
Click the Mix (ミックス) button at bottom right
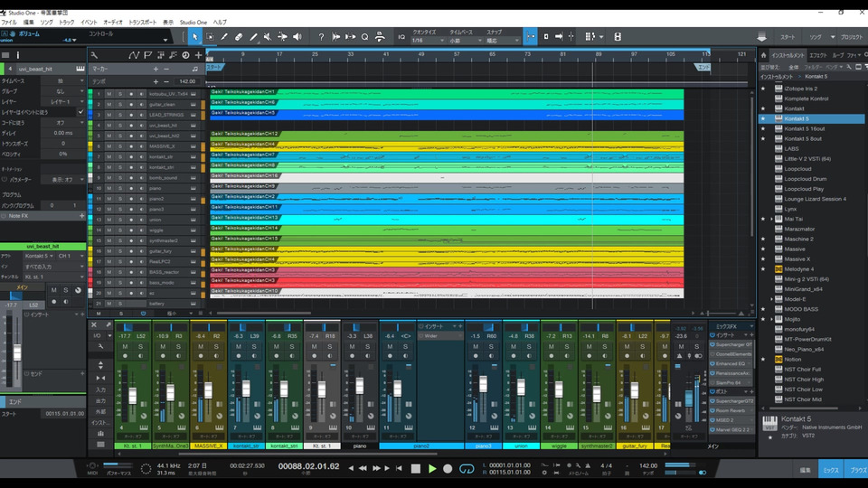pyautogui.click(x=830, y=470)
